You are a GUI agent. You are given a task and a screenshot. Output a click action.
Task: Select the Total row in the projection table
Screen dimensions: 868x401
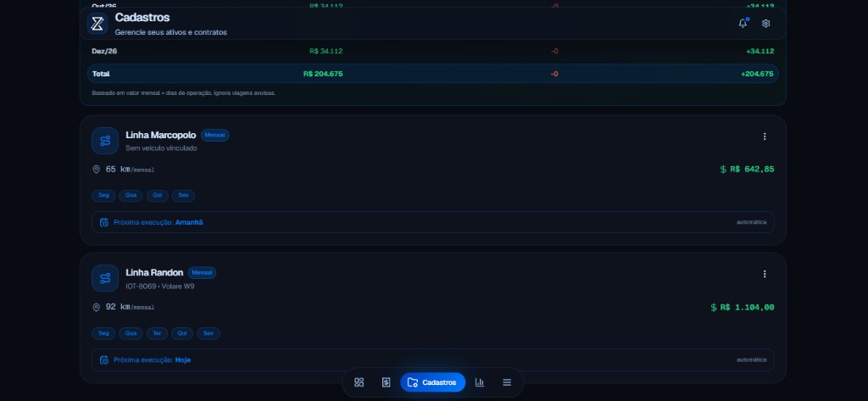433,74
